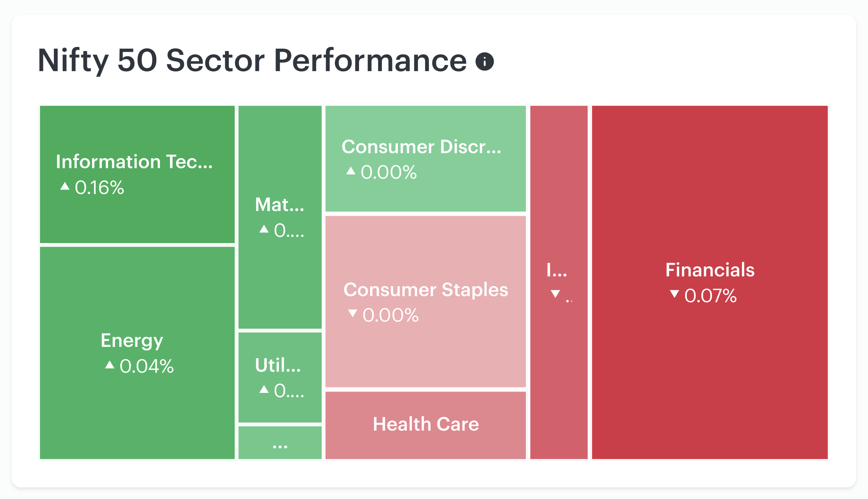868x499 pixels.
Task: Open the Financials sector tile
Action: coord(710,283)
